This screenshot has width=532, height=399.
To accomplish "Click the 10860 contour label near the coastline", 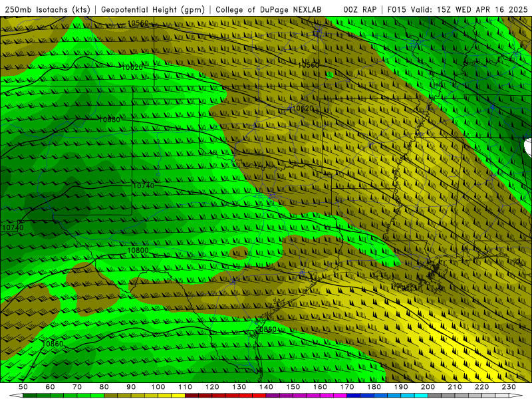I will coord(267,329).
